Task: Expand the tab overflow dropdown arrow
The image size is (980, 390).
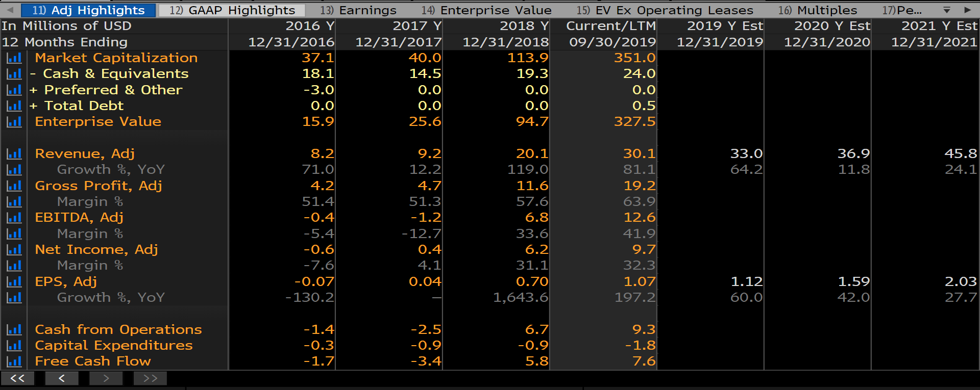Action: click(x=947, y=10)
